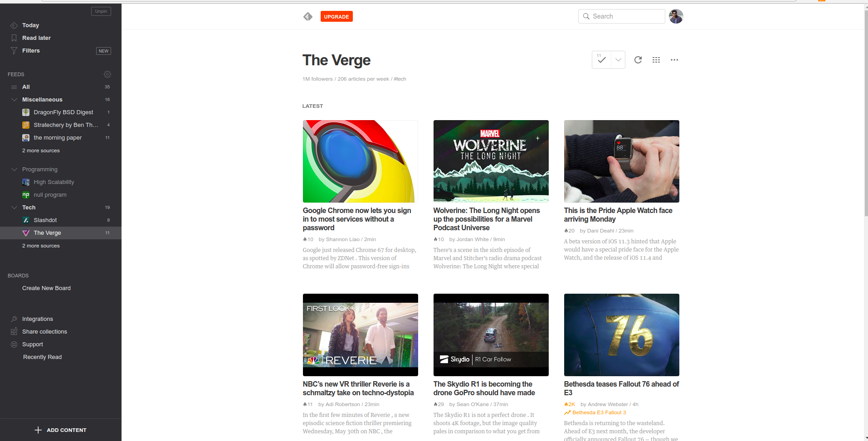Click the null program feed favicon
The height and width of the screenshot is (441, 868).
tap(26, 195)
